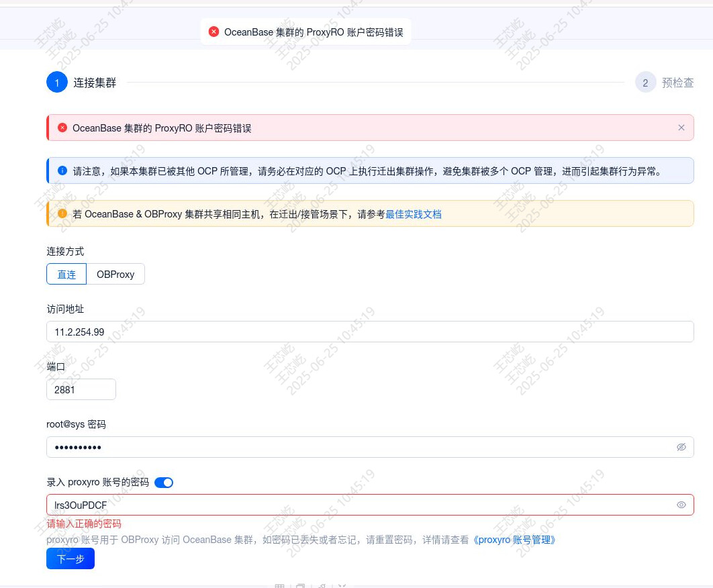Click the red error icon in inline alert
The image size is (713, 588).
pyautogui.click(x=62, y=128)
